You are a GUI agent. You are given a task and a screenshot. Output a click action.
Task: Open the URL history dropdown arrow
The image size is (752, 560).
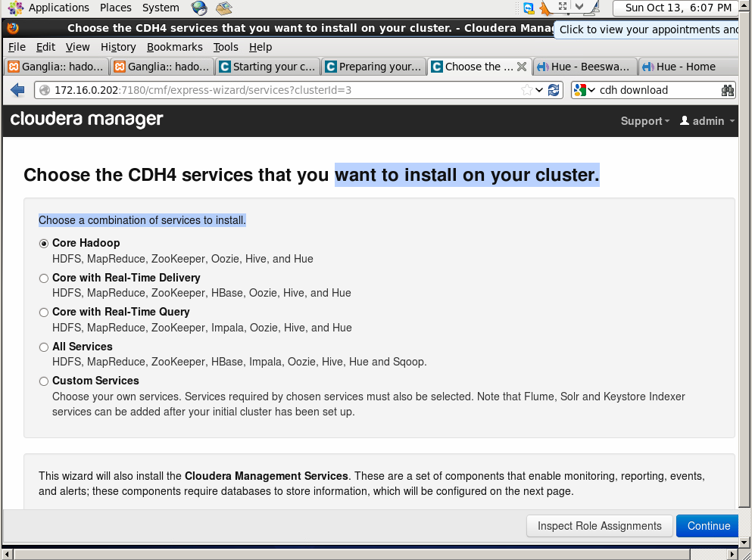(539, 90)
